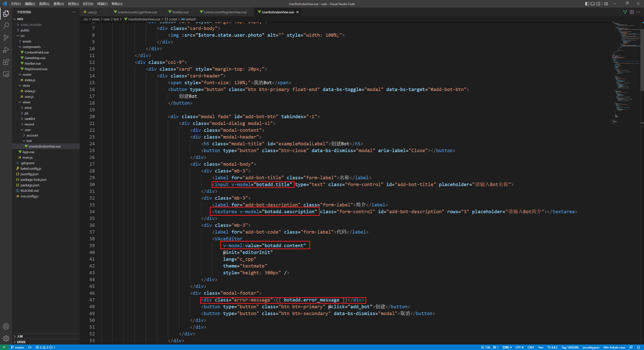The height and width of the screenshot is (350, 644).
Task: Open the Manage gear icon
Action: click(6, 338)
